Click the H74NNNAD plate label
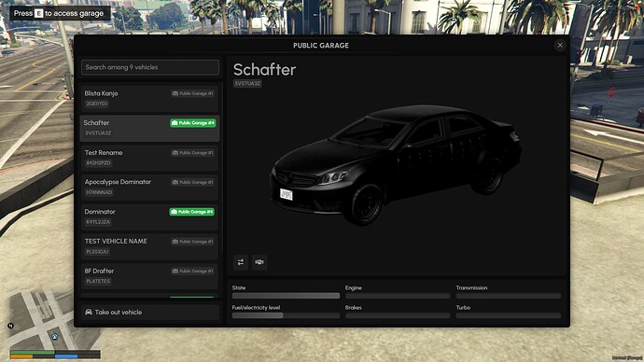This screenshot has width=644, height=362. pos(99,192)
